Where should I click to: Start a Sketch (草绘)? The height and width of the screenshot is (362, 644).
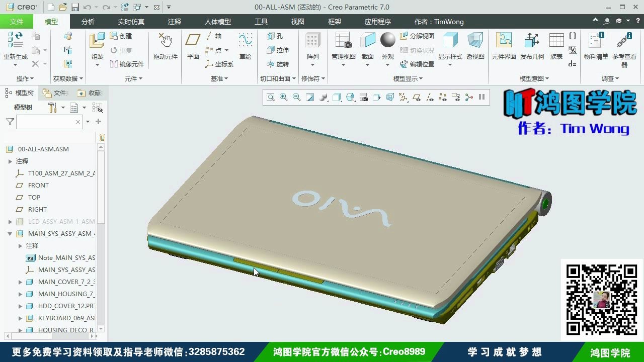tap(246, 47)
